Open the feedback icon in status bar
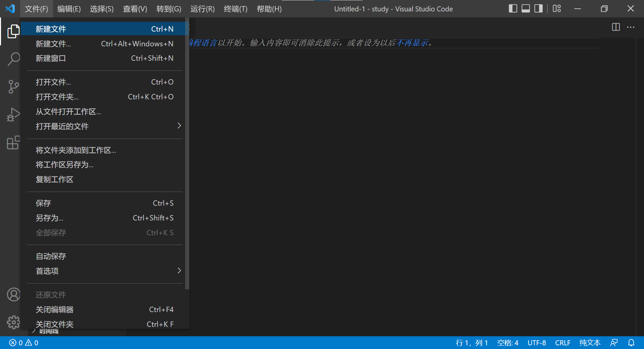The image size is (644, 349). [614, 343]
